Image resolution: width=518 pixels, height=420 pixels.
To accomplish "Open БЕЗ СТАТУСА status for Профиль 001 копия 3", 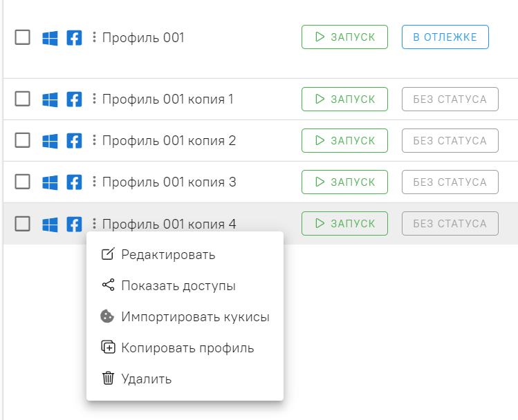I will tap(450, 182).
